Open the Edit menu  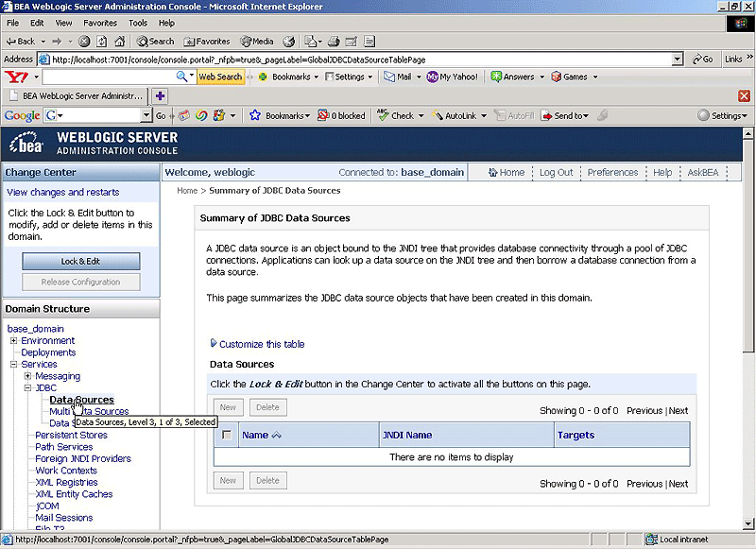click(x=37, y=23)
